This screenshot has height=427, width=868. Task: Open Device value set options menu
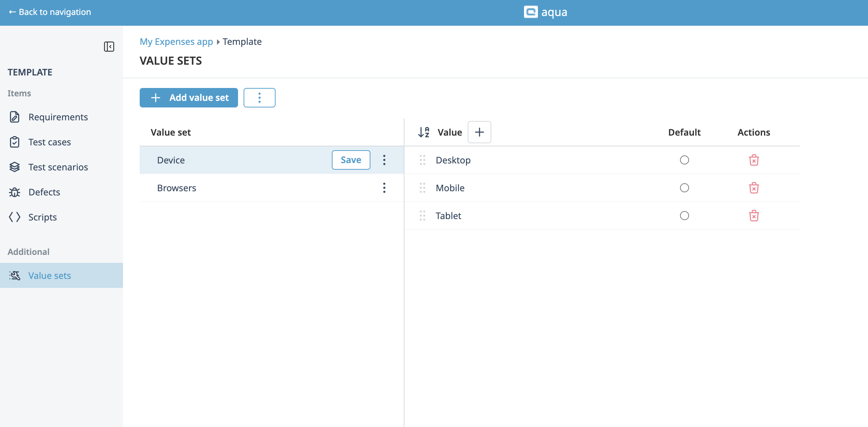[x=384, y=160]
